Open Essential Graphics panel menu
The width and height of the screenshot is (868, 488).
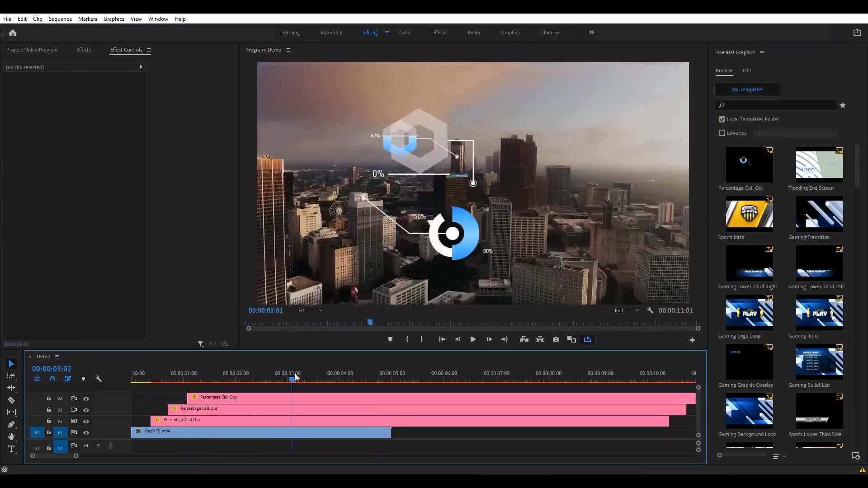762,52
